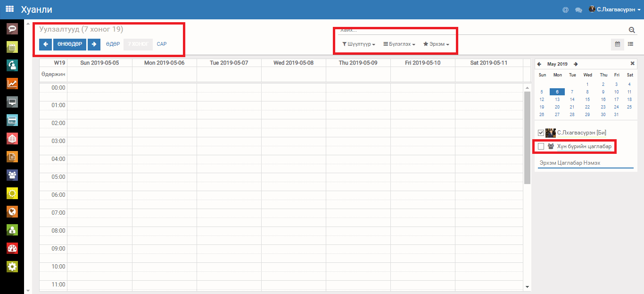Open the Бүлэглэх group-by dropdown

pos(399,44)
